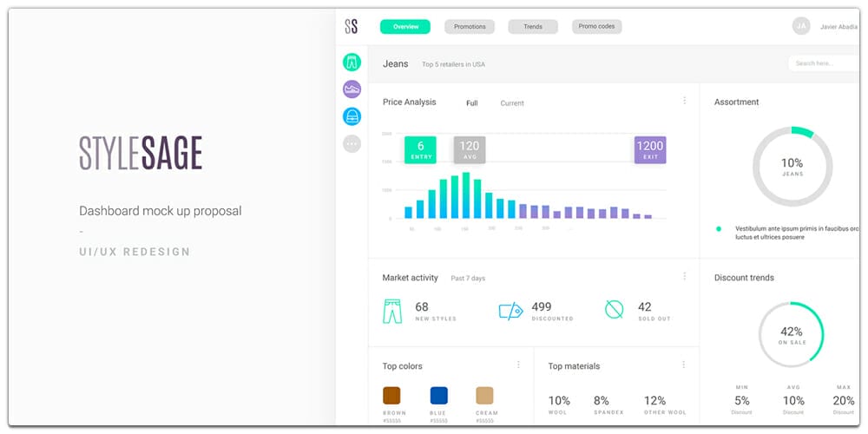Click the Exit 1200 price marker
Viewport: 868px width, 434px height.
click(650, 150)
